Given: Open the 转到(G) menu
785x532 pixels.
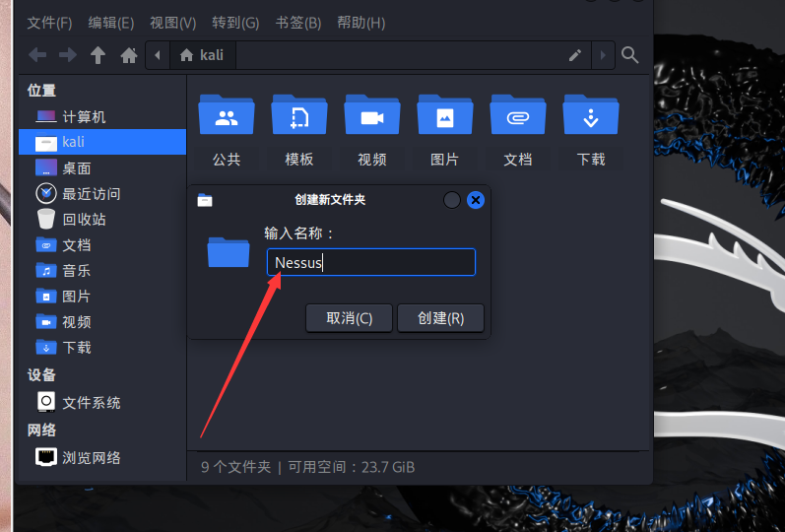Looking at the screenshot, I should click(235, 23).
